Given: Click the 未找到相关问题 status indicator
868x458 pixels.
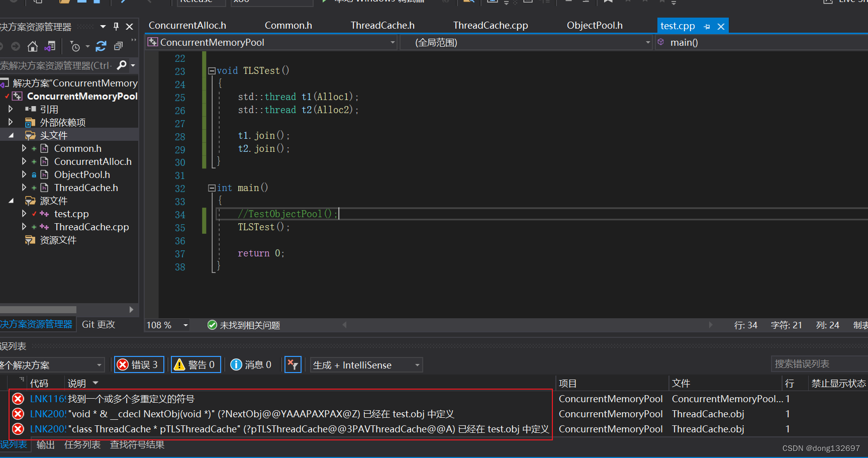Looking at the screenshot, I should pyautogui.click(x=244, y=325).
